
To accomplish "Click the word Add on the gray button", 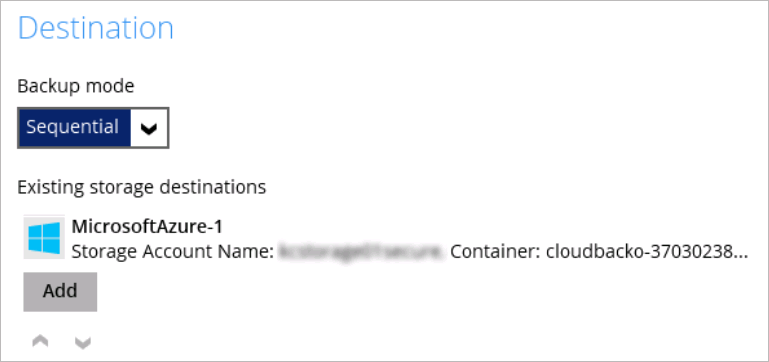I will coord(60,291).
